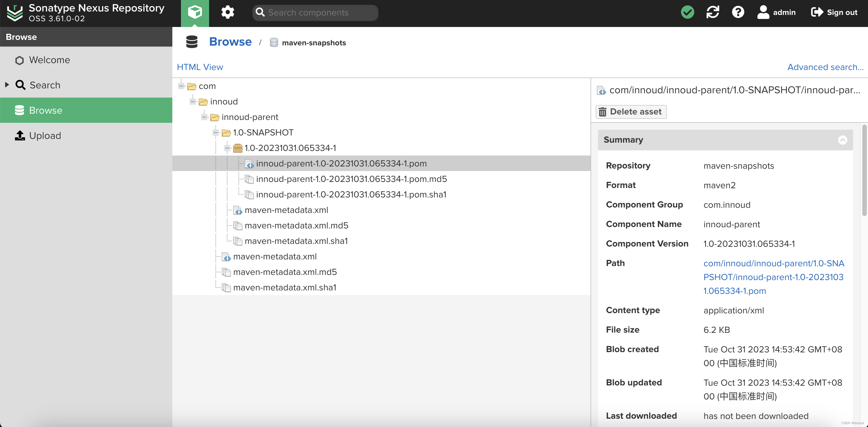Click the HTML View link
This screenshot has height=427, width=868.
pos(200,67)
